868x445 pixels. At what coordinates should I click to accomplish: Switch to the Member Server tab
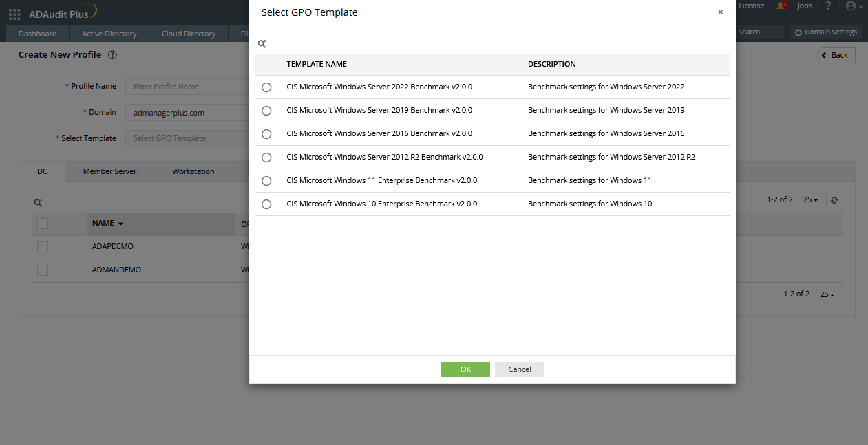110,171
